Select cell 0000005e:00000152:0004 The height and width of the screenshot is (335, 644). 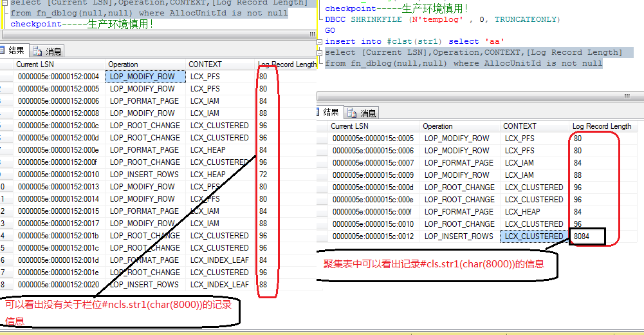pyautogui.click(x=59, y=77)
